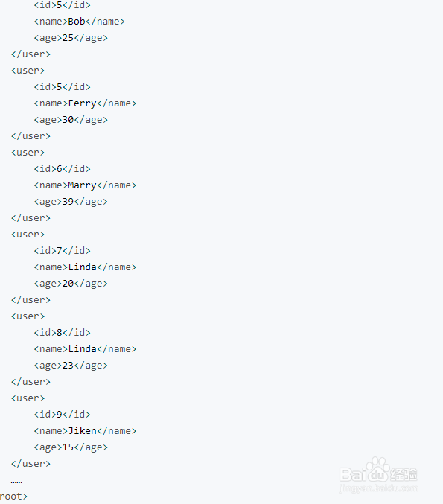The height and width of the screenshot is (504, 443).
Task: Click the name Bob text
Action: tap(77, 21)
